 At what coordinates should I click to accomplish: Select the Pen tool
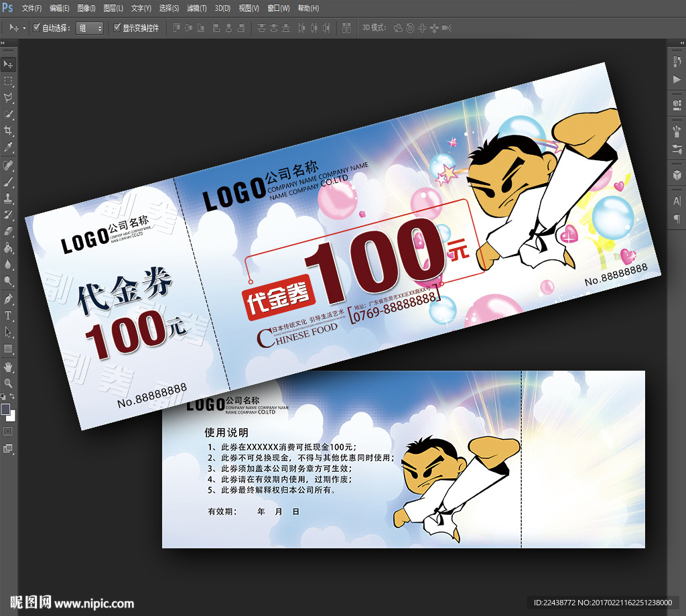(x=8, y=300)
